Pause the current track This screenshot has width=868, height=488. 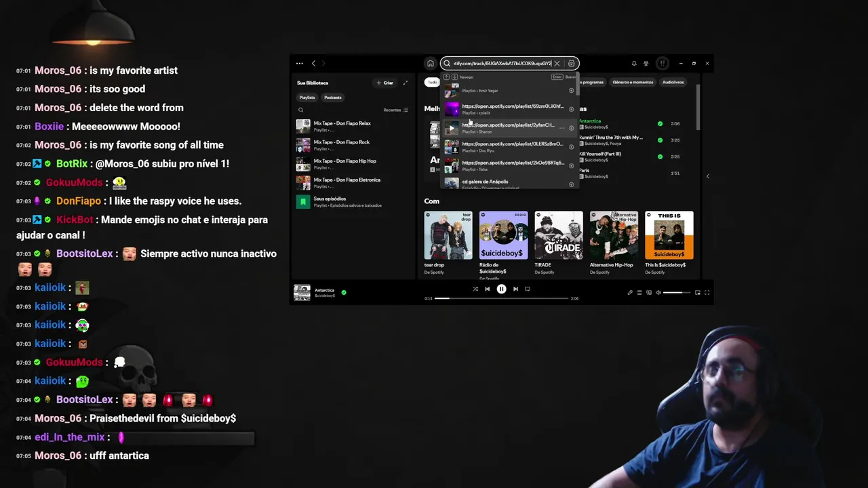click(x=501, y=289)
